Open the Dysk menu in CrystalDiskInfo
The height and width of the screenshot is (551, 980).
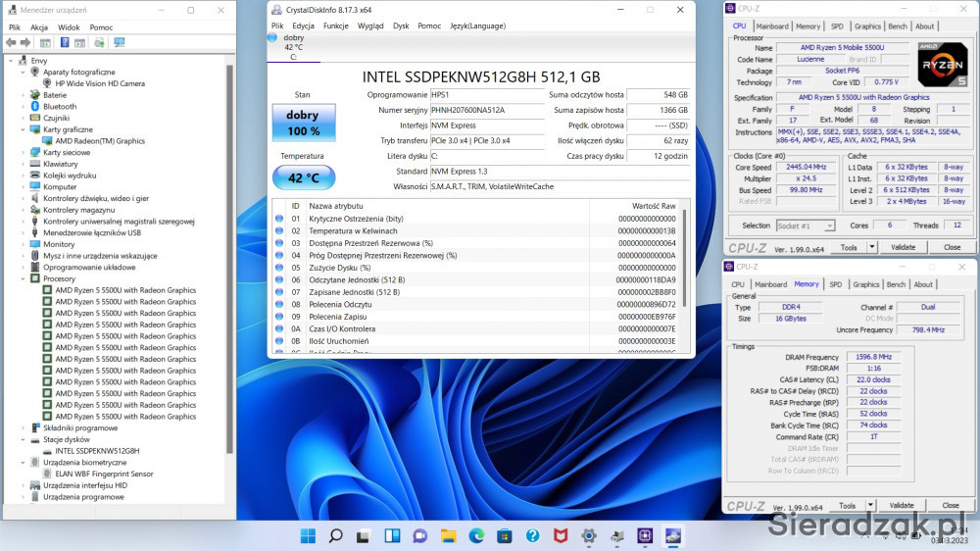tap(401, 25)
